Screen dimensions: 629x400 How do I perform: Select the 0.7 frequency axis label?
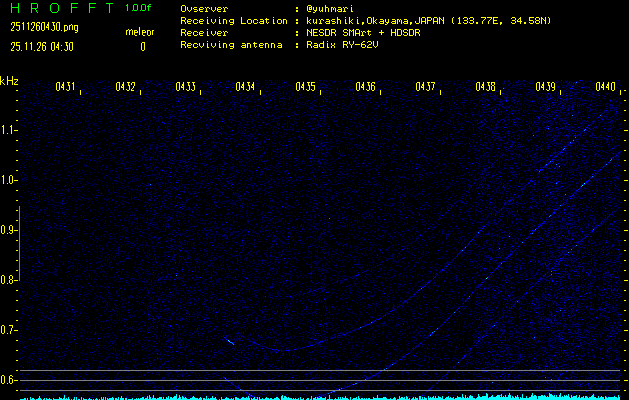coord(9,330)
